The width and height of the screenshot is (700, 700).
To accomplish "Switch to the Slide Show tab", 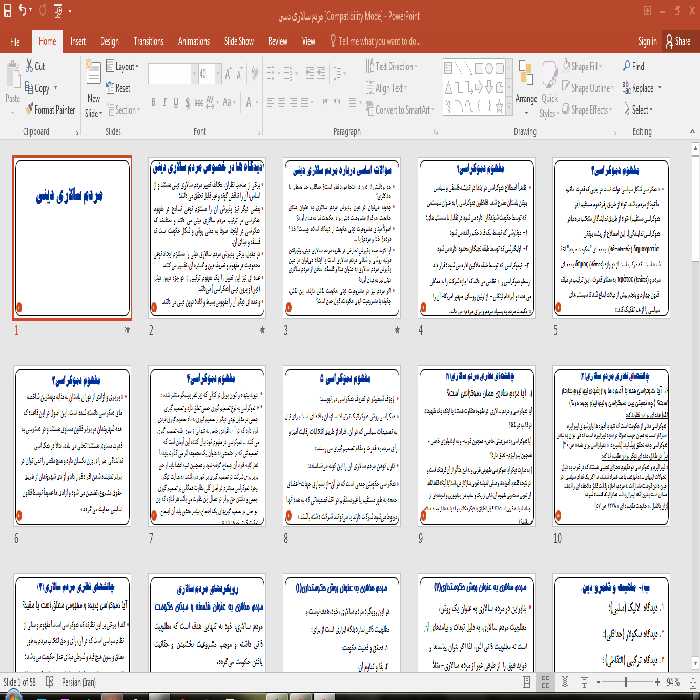I will pos(239,41).
